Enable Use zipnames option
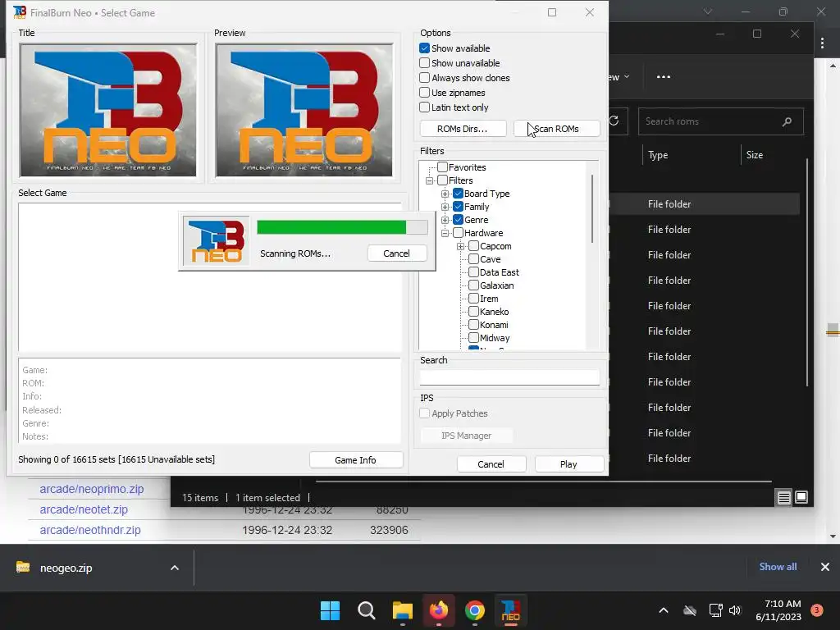 (x=424, y=92)
